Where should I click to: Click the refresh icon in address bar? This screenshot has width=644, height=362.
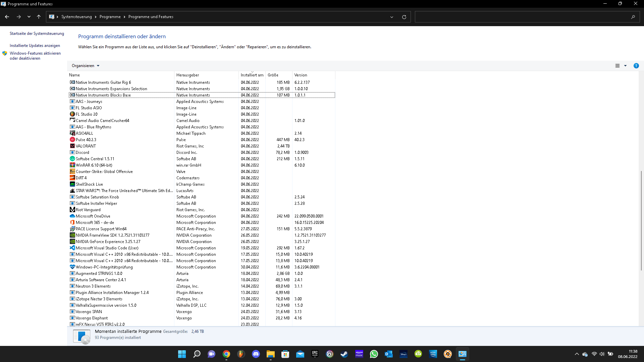point(404,17)
